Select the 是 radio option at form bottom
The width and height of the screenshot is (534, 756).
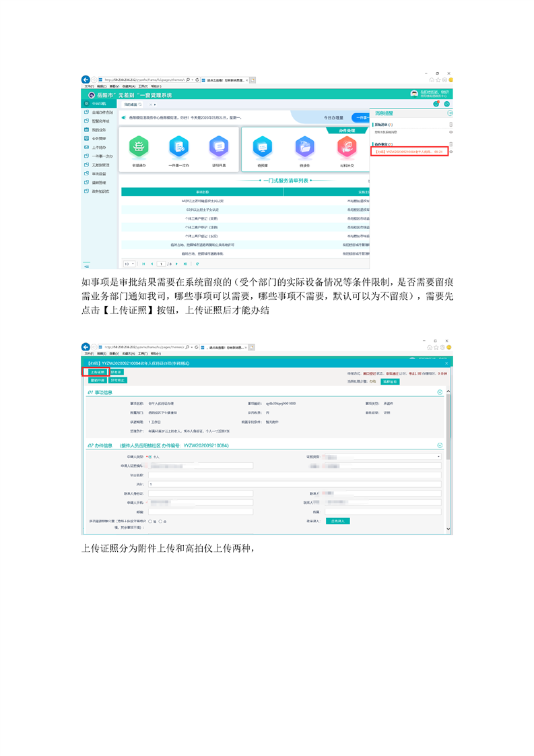tap(150, 521)
